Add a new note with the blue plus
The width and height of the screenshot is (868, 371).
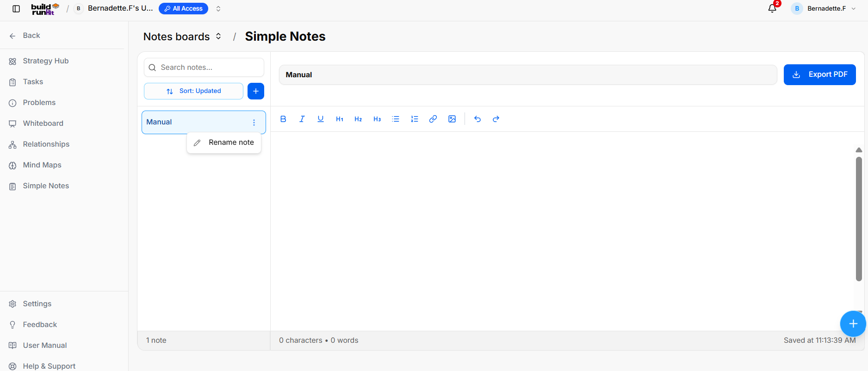(x=256, y=91)
